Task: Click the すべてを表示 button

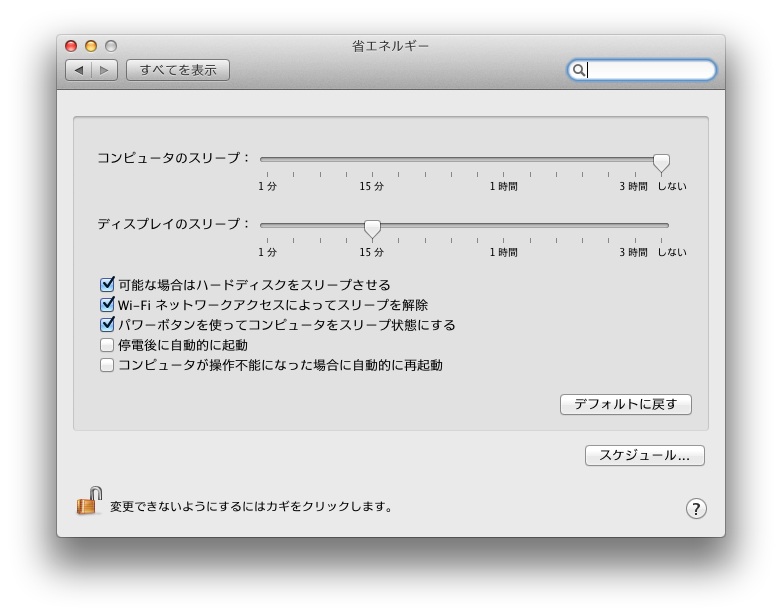Action: [178, 70]
